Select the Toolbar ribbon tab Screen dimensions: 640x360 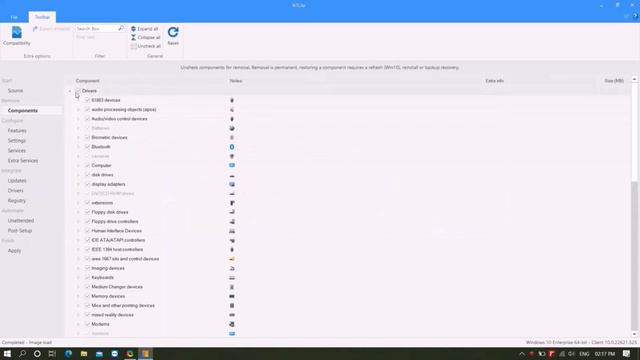42,17
